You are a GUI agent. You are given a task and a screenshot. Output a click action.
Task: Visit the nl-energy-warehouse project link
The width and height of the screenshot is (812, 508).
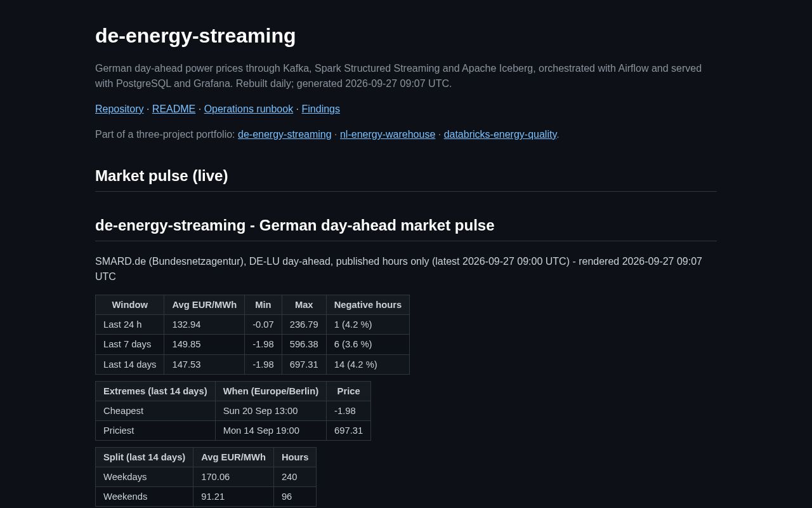pyautogui.click(x=388, y=134)
